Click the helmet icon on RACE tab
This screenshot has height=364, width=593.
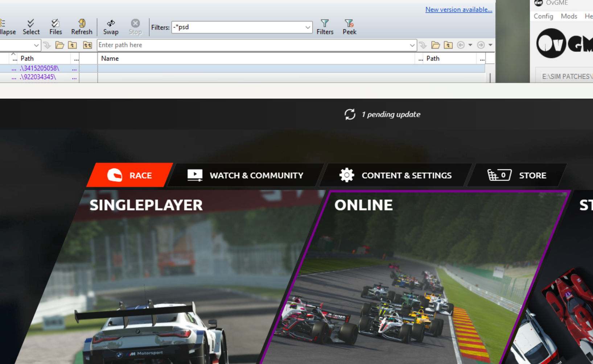(x=115, y=175)
